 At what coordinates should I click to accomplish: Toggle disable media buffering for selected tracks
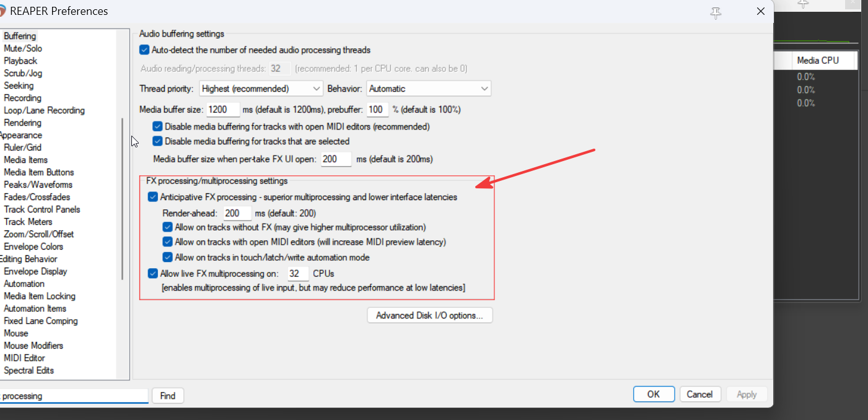[x=157, y=141]
